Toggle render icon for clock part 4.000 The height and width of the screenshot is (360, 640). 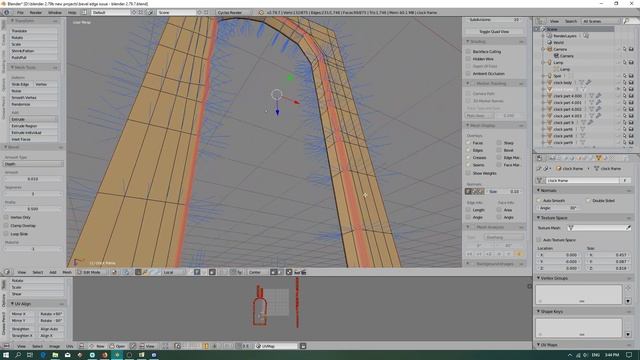pos(631,96)
